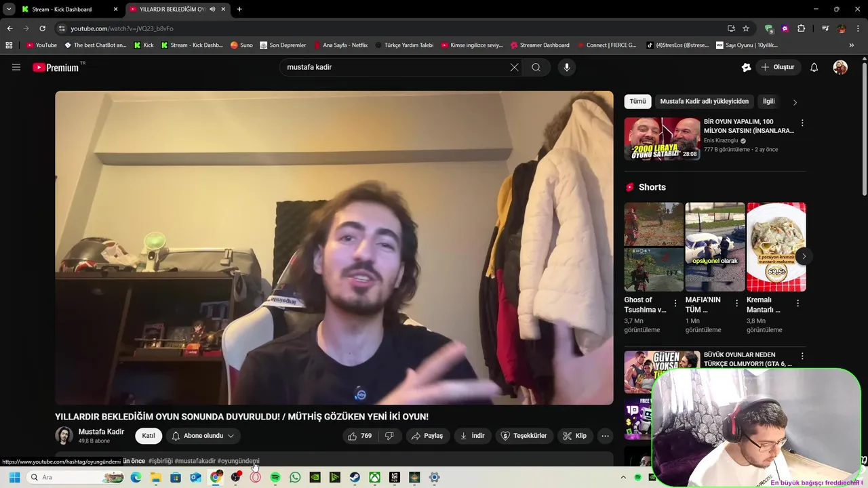This screenshot has width=868, height=488.
Task: Open the Kremalı Mantarlı short thumbnail
Action: [776, 247]
